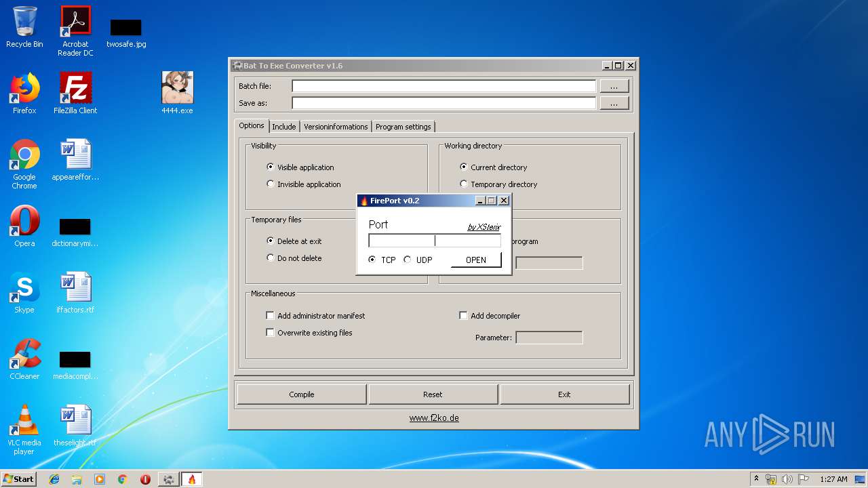Launch Firefox from the desktop
This screenshot has height=488, width=868.
point(24,94)
